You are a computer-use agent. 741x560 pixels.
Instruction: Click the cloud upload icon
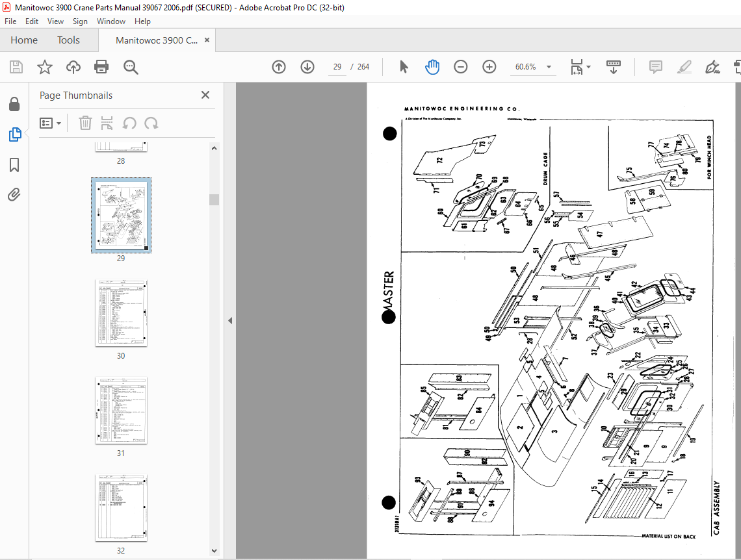click(x=73, y=67)
